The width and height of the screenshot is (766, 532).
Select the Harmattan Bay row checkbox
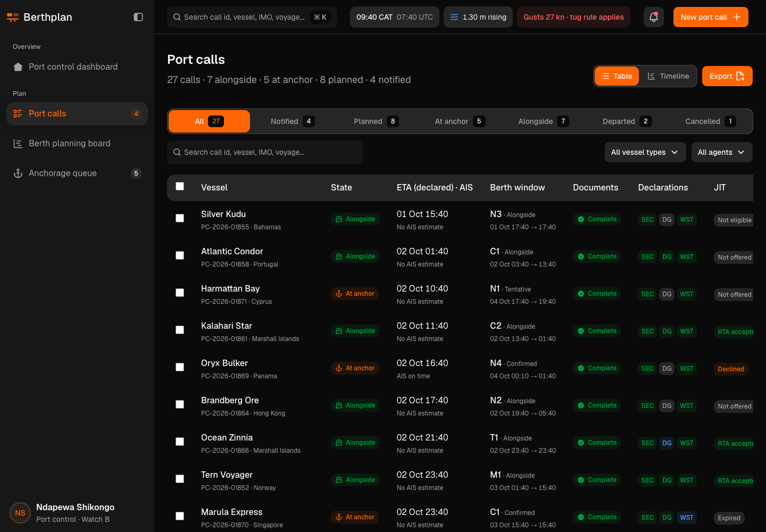[180, 293]
